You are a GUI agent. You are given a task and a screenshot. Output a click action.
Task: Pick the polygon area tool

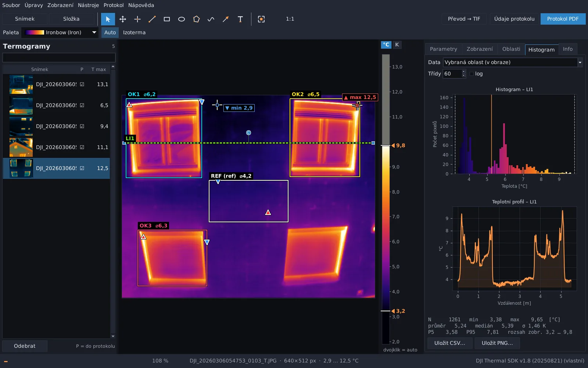coord(196,19)
